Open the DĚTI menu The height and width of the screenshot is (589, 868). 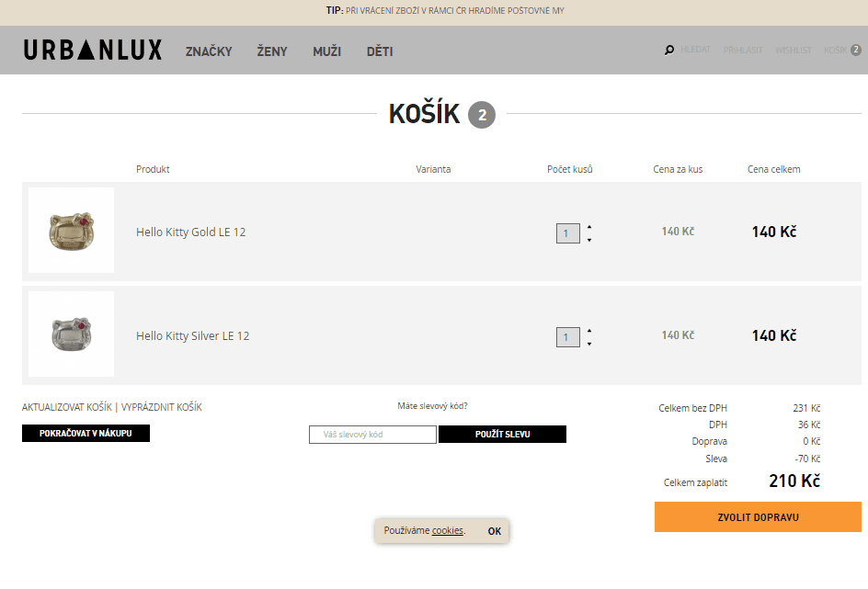[x=380, y=51]
